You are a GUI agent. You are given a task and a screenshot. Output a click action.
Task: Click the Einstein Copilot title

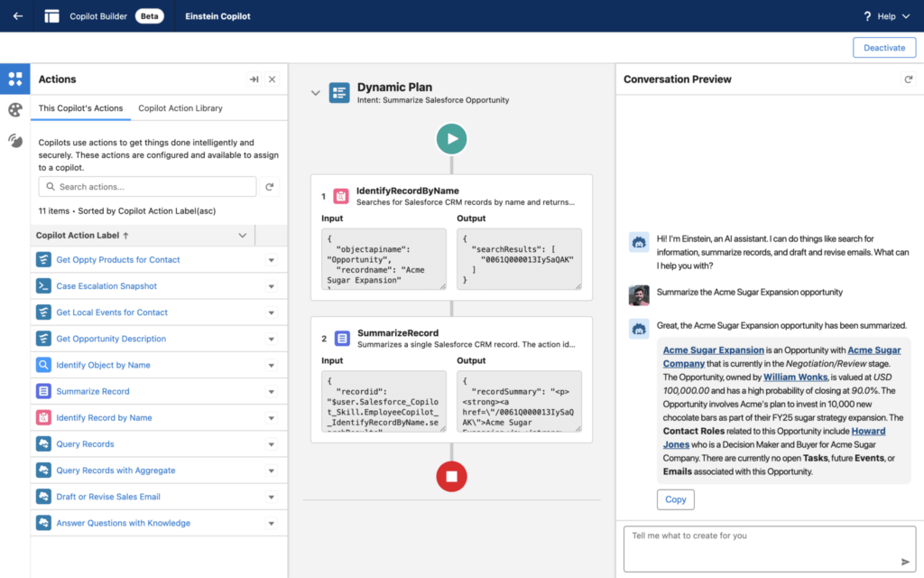coord(217,16)
